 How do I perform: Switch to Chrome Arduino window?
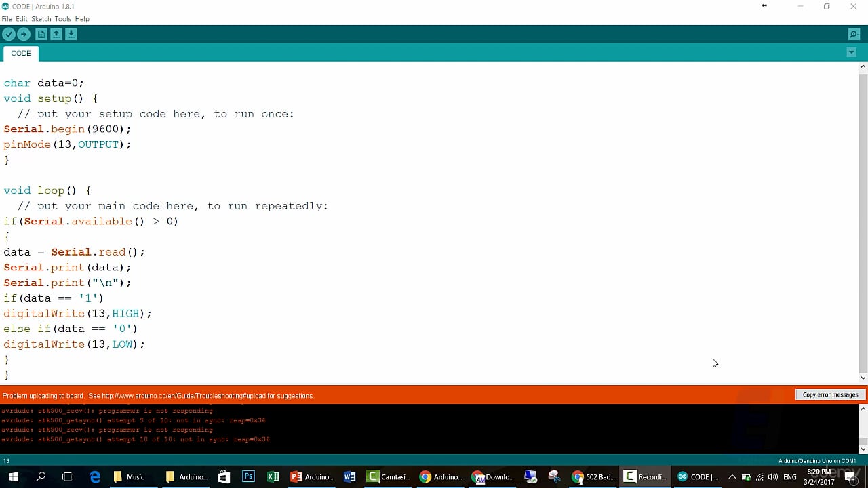click(x=441, y=476)
